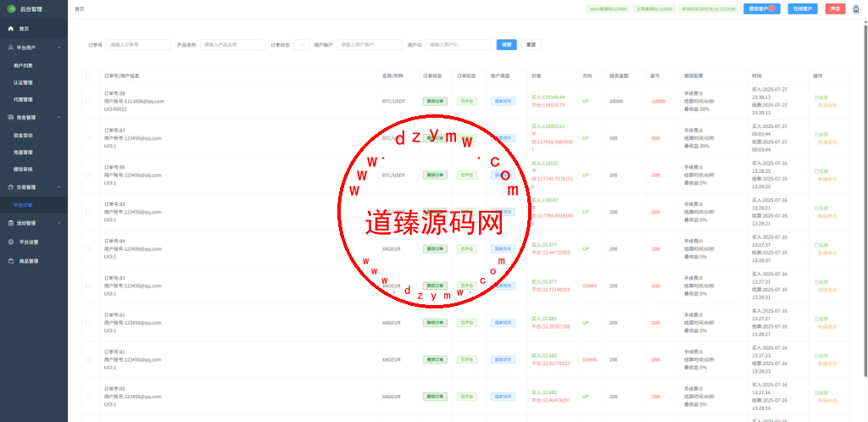Tick the checkbox for order 87

click(x=87, y=138)
